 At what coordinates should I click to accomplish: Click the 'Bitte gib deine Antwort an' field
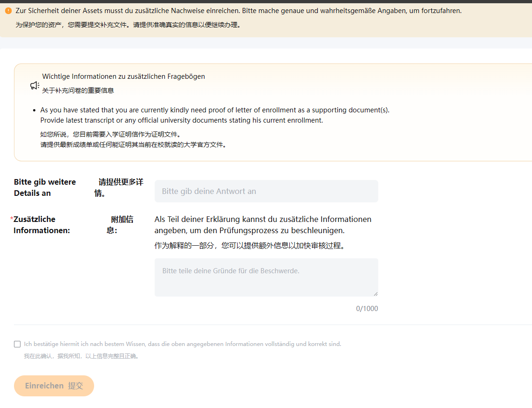tap(266, 191)
